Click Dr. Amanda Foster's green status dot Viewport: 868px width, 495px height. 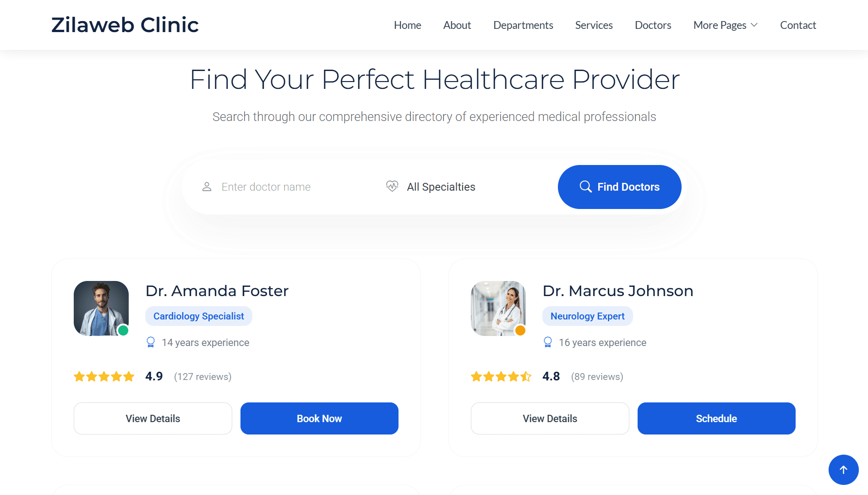pos(123,330)
